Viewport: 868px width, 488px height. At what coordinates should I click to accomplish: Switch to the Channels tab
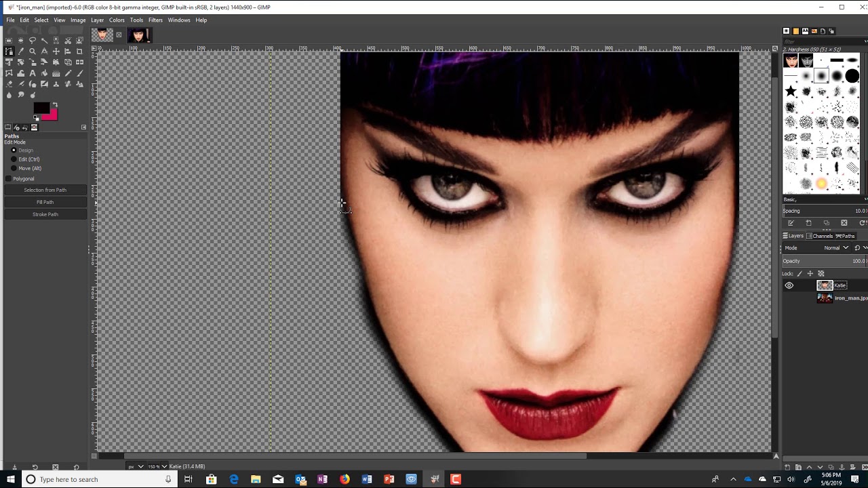coord(819,236)
